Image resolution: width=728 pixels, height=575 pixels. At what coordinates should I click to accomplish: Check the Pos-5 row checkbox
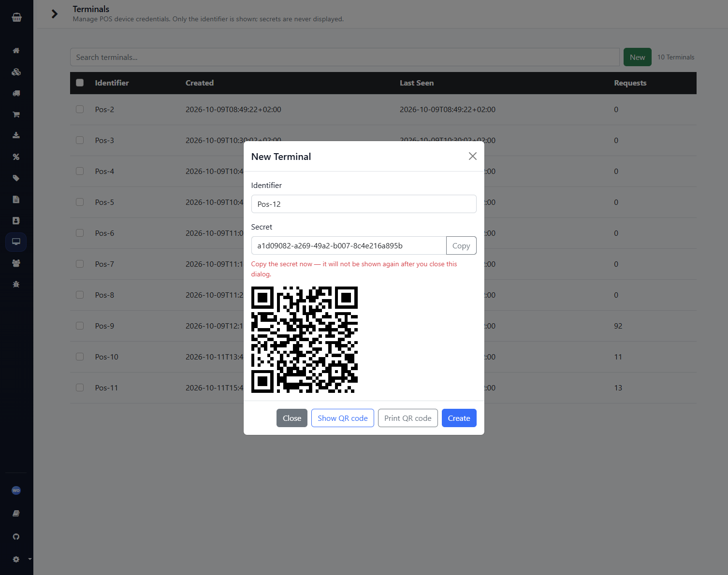tap(80, 202)
